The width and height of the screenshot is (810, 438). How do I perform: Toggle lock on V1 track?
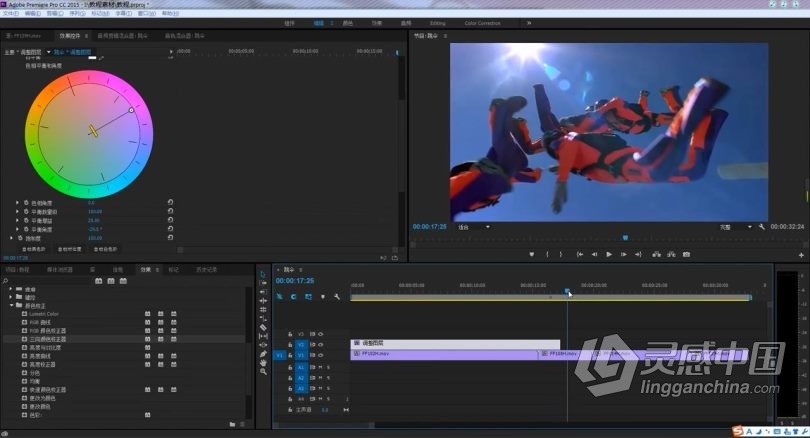click(x=290, y=355)
